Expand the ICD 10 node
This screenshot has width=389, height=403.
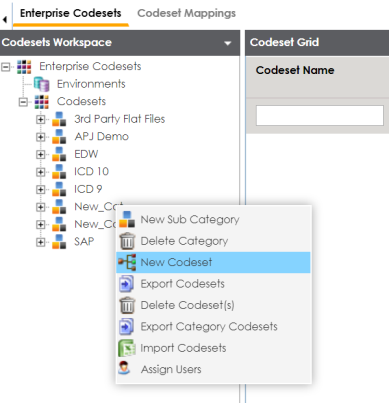point(41,172)
